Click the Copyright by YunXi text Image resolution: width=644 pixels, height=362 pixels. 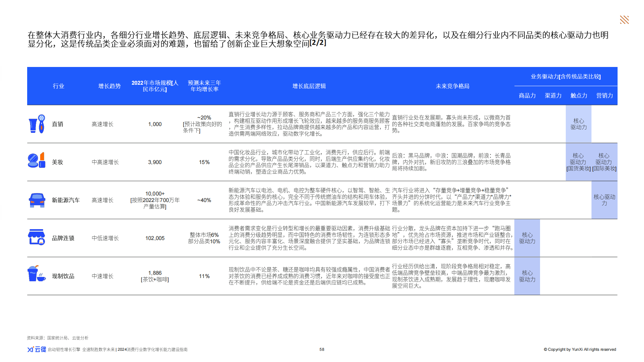[580, 349]
